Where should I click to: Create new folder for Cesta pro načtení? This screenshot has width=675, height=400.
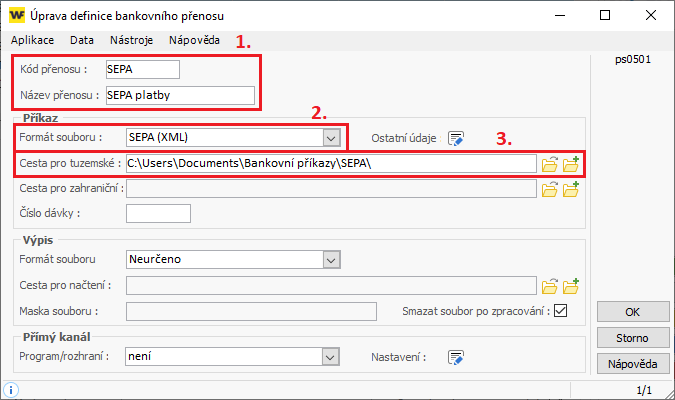[571, 286]
